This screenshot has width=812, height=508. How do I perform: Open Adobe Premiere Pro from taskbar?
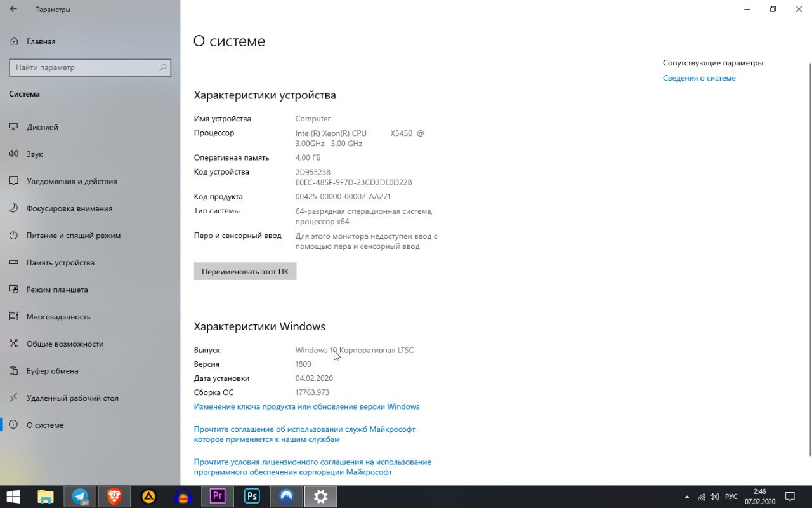[x=218, y=497]
